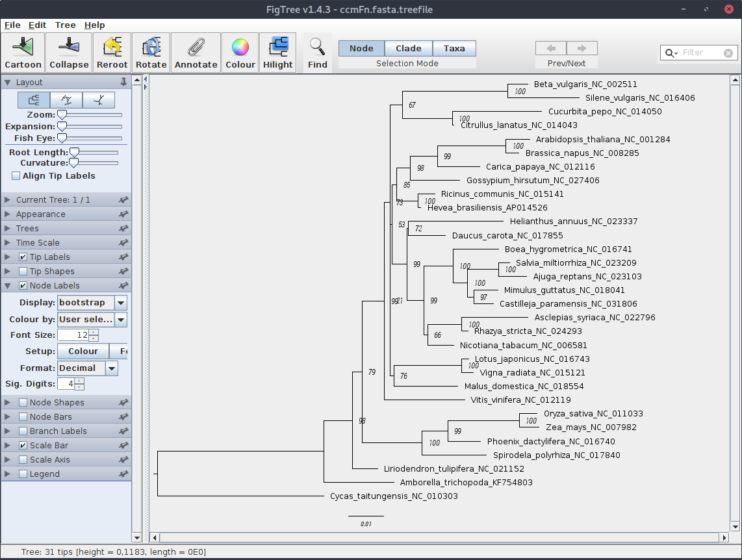Enable the Node Shapes checkbox
The height and width of the screenshot is (560, 742).
(x=23, y=403)
